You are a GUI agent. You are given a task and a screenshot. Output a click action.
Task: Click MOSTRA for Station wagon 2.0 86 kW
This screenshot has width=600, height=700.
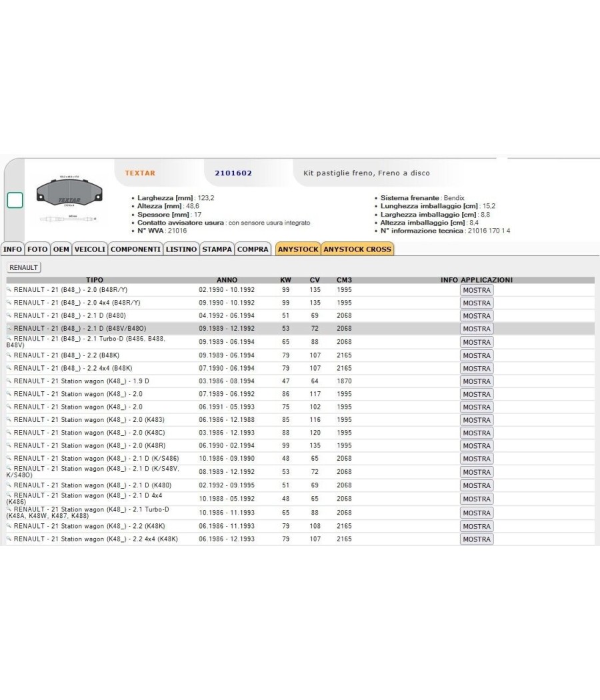[477, 395]
